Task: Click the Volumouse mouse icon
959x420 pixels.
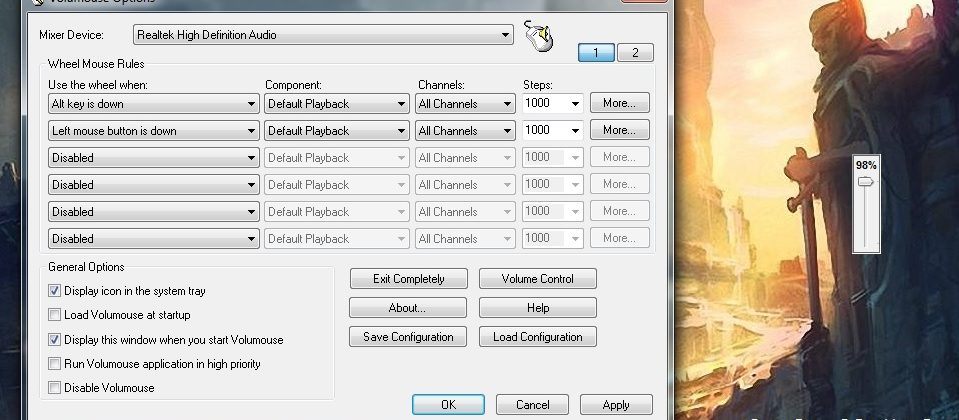Action: pyautogui.click(x=538, y=37)
